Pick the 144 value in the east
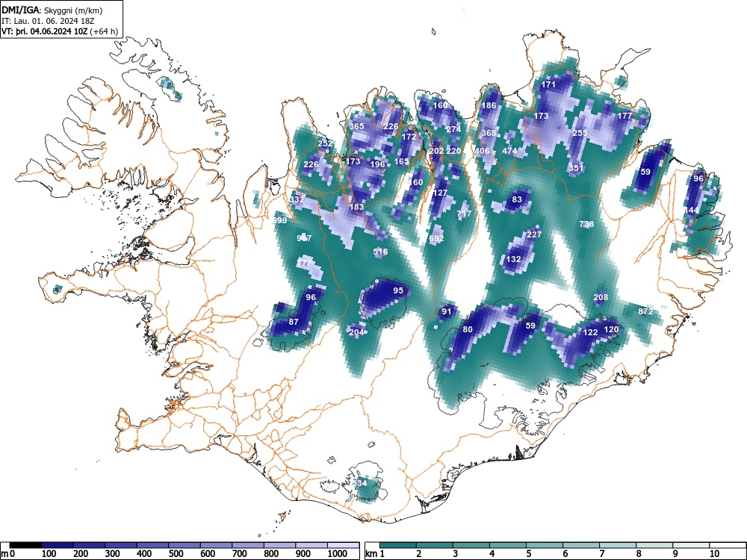Screen dimensions: 747x560 pyautogui.click(x=691, y=210)
